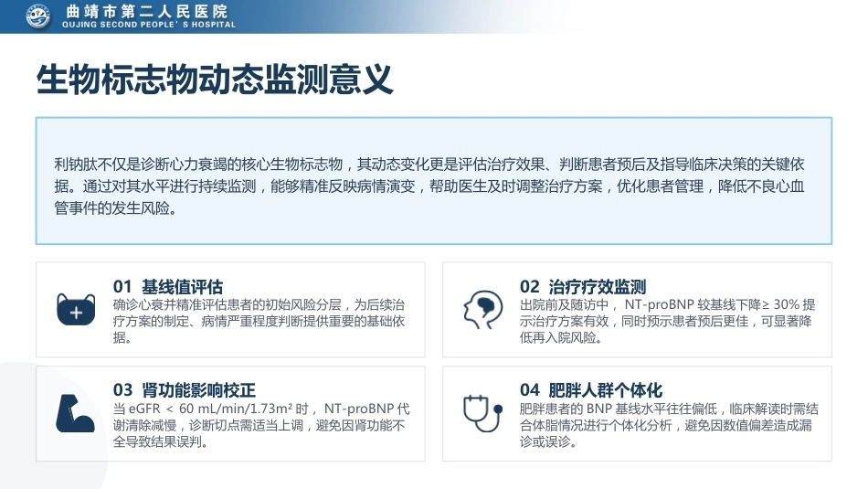Select the heading 03 肾功能影响校正
868x489 pixels.
185,390
